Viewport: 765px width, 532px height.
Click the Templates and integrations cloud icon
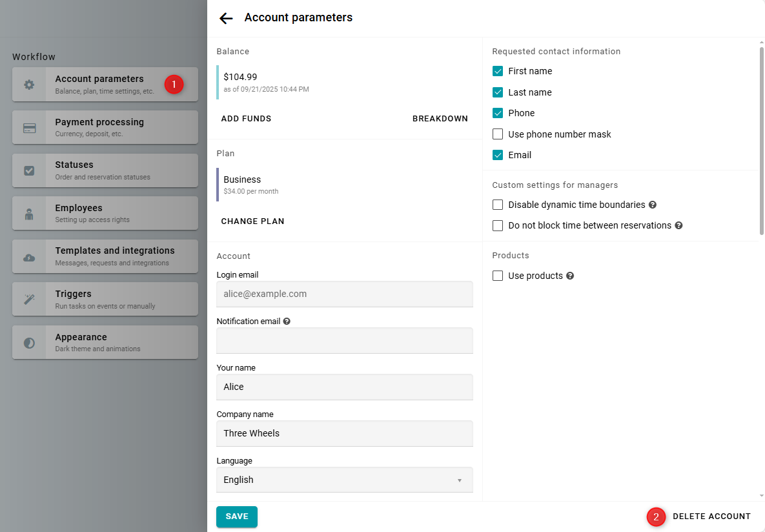point(29,257)
